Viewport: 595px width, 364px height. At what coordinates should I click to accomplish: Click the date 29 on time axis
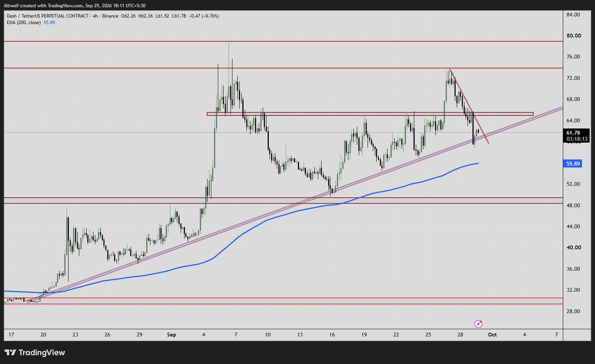[139, 335]
